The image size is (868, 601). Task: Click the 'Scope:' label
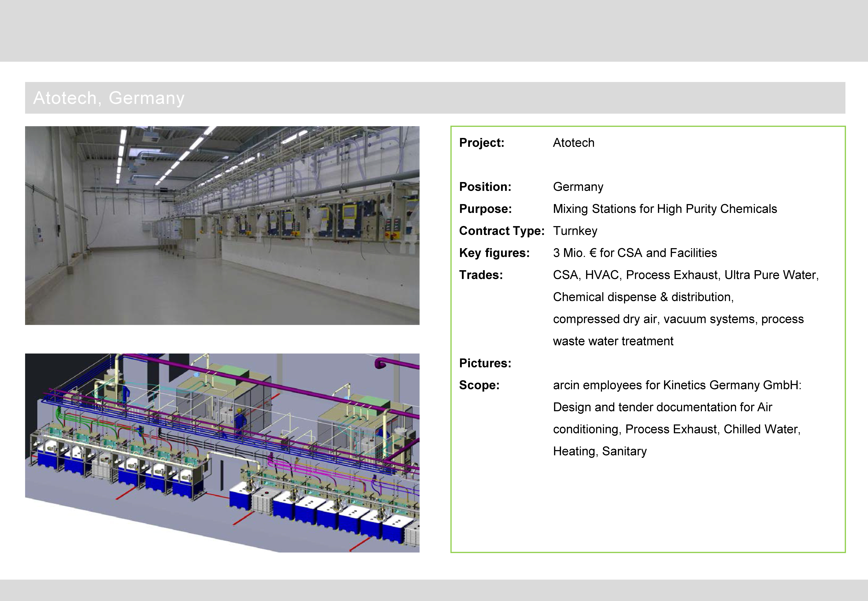click(x=479, y=385)
